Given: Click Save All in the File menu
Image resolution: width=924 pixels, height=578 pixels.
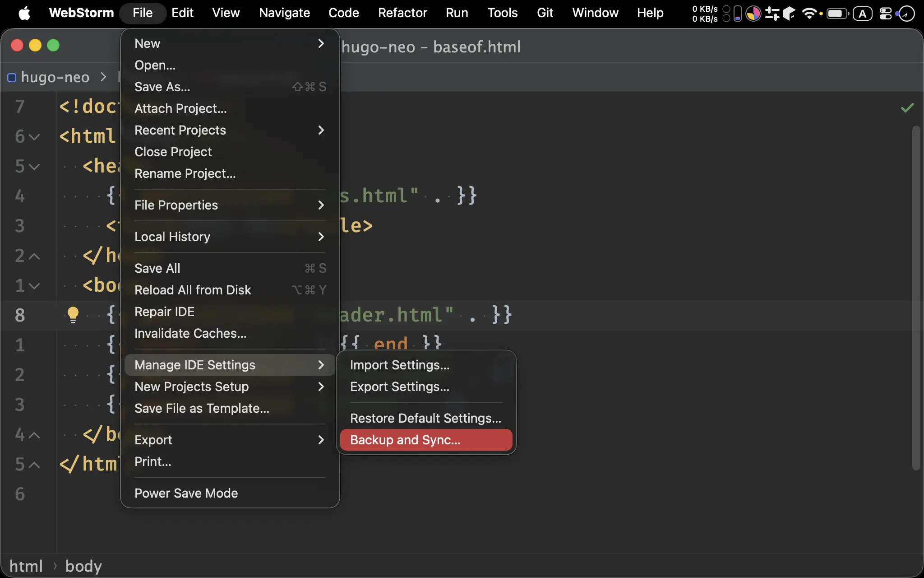Looking at the screenshot, I should [230, 268].
